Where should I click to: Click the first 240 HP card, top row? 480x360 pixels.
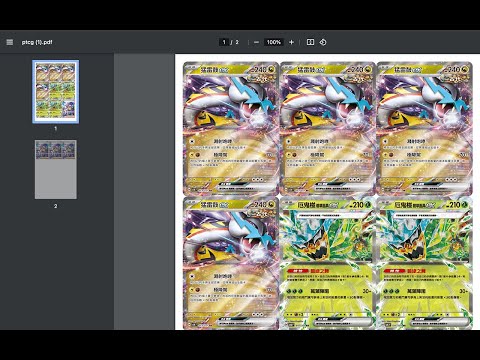(x=231, y=129)
